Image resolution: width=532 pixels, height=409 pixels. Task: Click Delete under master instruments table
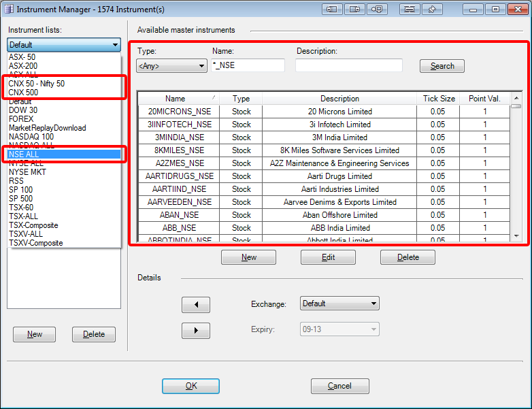tap(408, 257)
